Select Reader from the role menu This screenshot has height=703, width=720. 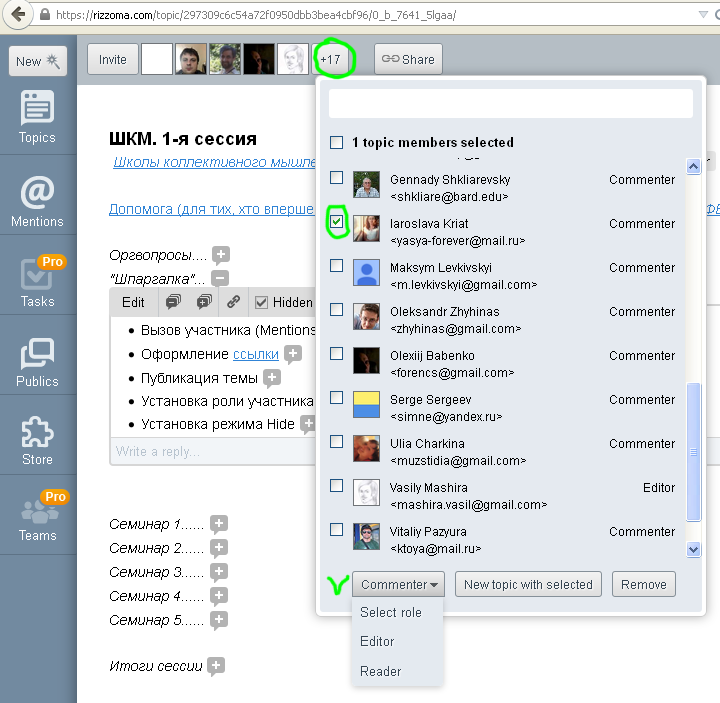click(x=380, y=672)
